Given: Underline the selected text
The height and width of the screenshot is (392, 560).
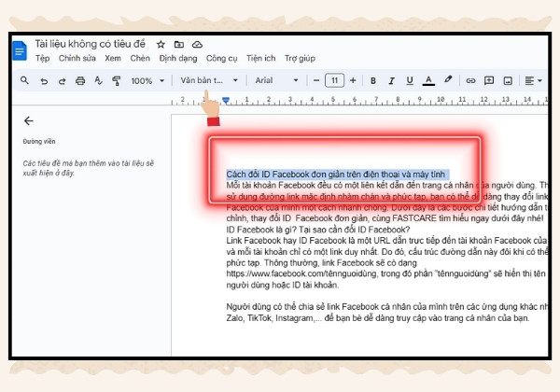Looking at the screenshot, I should [410, 80].
